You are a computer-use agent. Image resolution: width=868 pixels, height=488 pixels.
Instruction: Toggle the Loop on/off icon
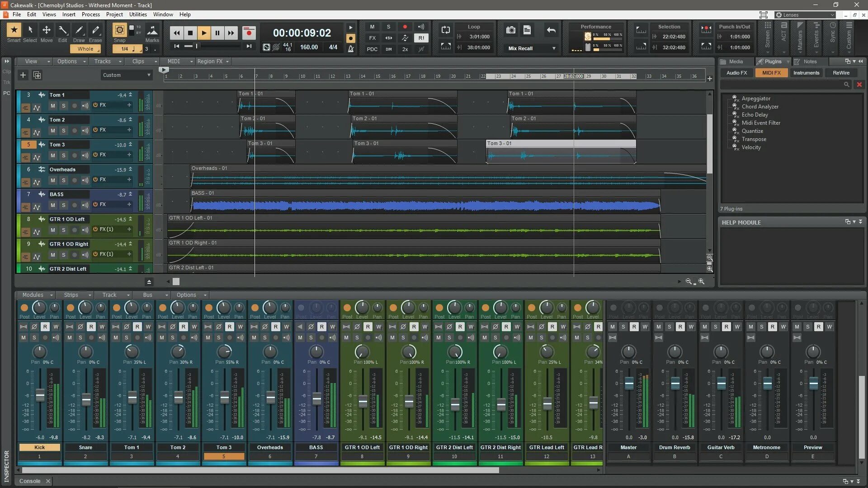(445, 30)
